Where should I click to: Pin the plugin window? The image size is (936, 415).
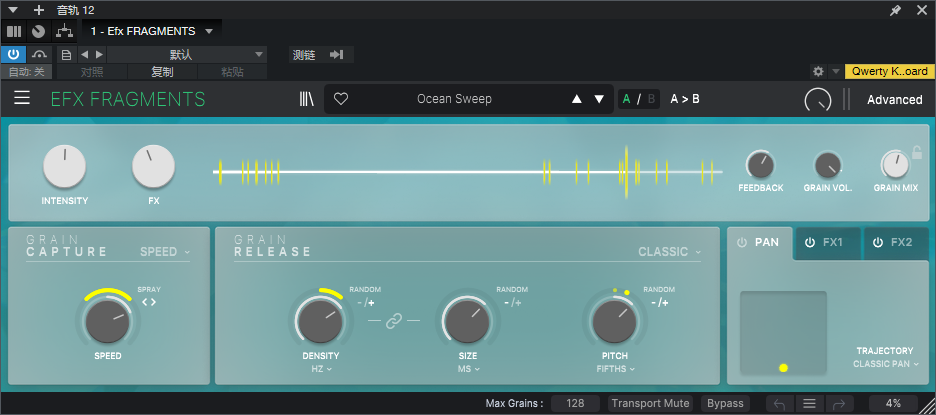point(895,10)
